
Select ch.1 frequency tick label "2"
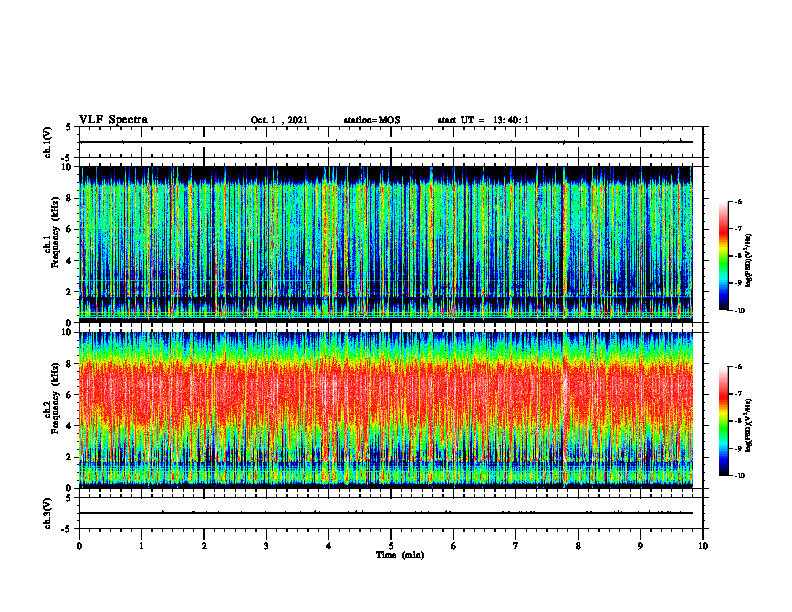click(70, 291)
